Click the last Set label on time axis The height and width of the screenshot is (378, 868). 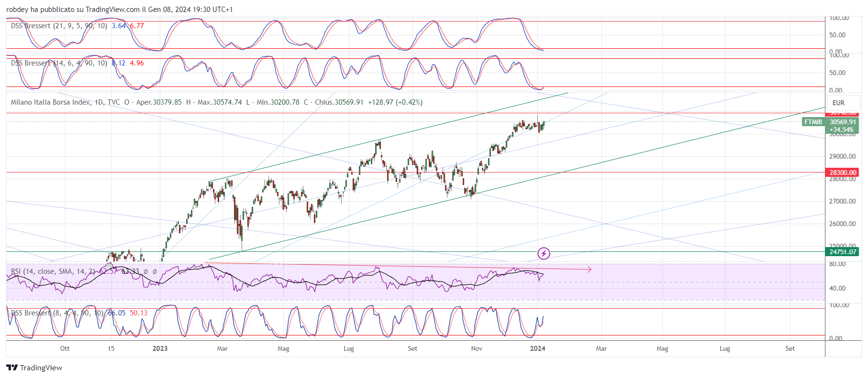click(790, 348)
